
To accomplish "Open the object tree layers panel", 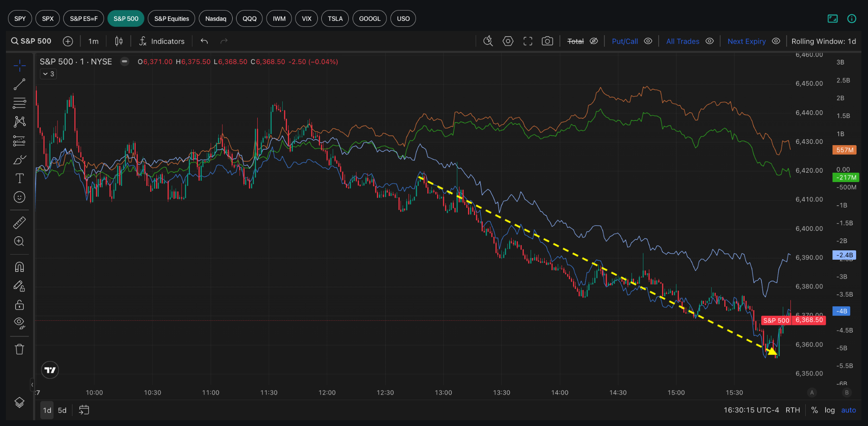I will [19, 402].
